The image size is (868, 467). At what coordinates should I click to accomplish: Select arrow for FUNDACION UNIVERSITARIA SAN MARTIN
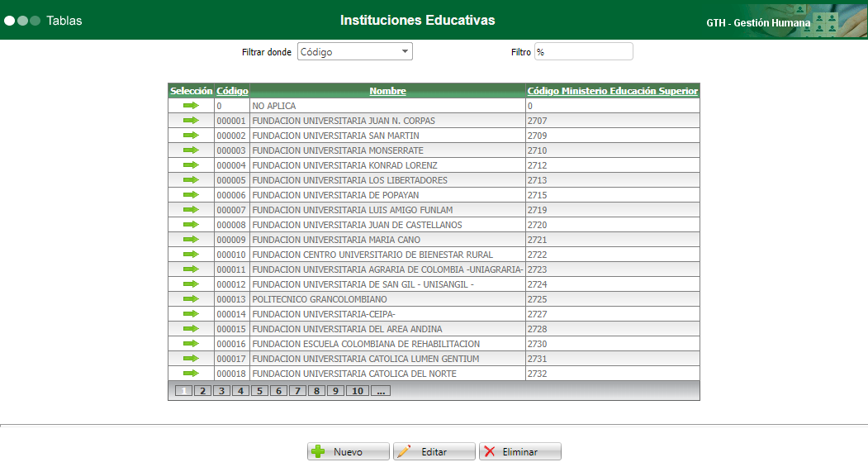(x=191, y=136)
